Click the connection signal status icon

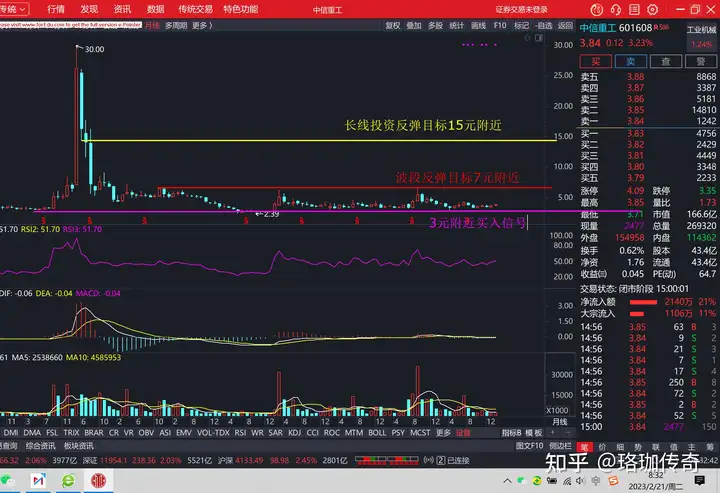tap(428, 460)
